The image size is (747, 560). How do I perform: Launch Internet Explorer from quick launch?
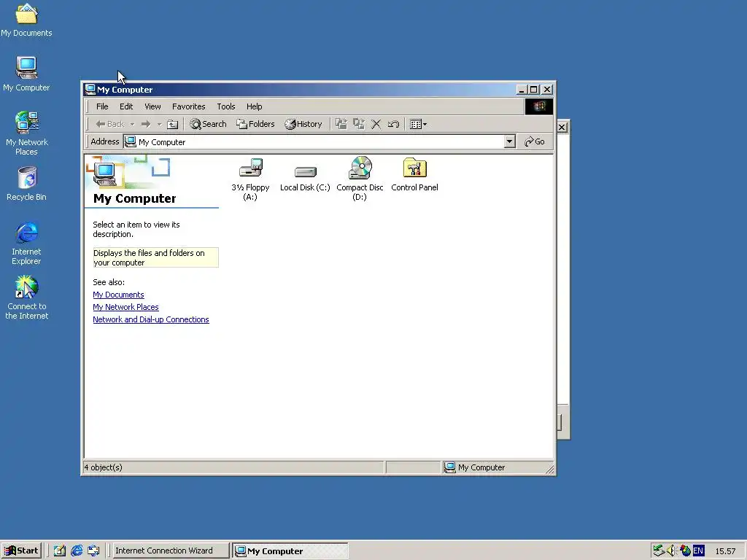click(x=77, y=551)
